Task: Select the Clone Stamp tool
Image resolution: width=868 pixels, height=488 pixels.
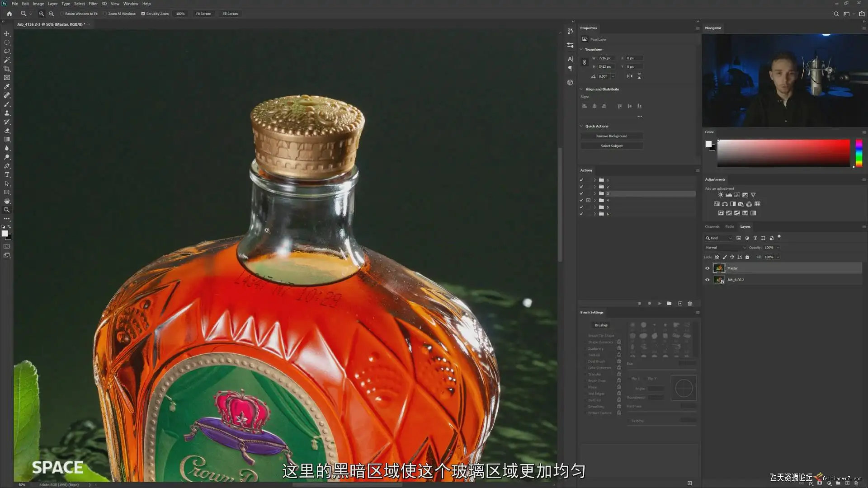Action: (x=7, y=113)
